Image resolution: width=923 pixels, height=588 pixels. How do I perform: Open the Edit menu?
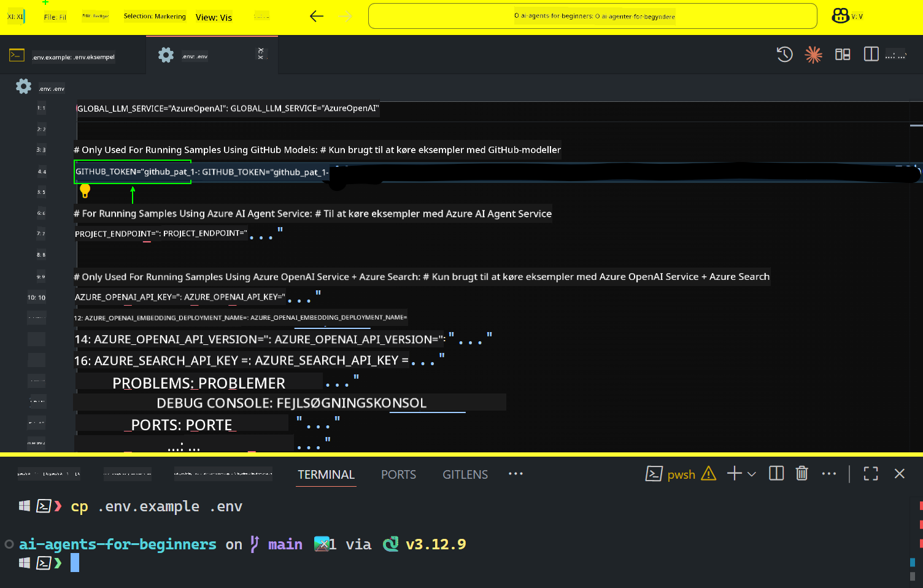pyautogui.click(x=95, y=17)
